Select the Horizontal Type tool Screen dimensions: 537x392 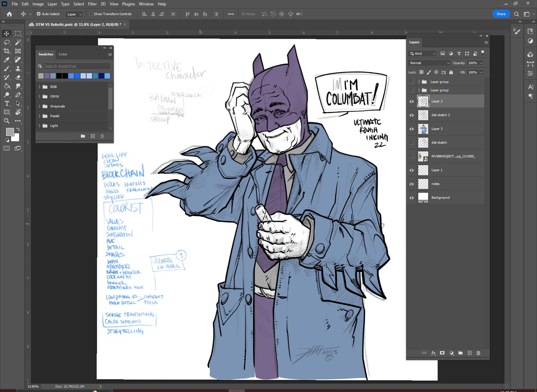(x=7, y=103)
